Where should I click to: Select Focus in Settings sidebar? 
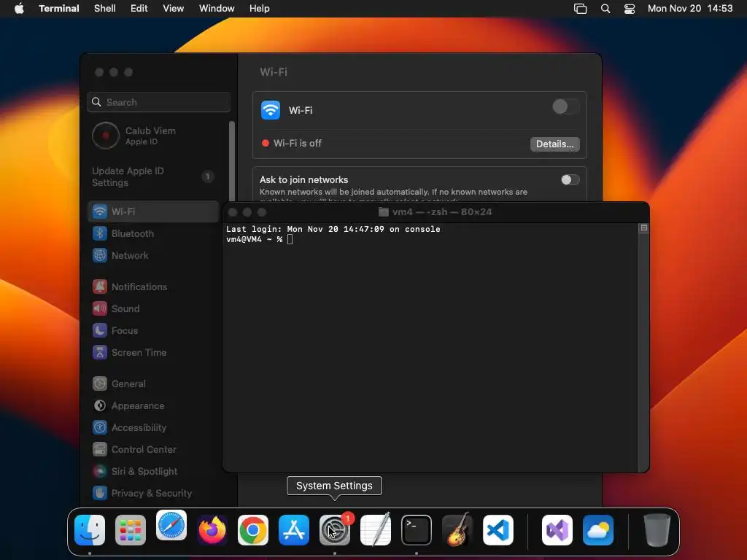point(153,330)
